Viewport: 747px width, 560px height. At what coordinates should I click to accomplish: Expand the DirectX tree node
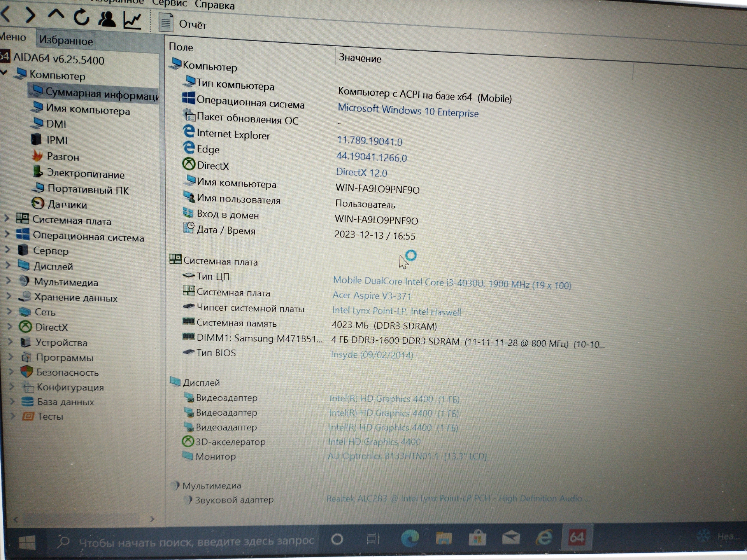tap(10, 326)
